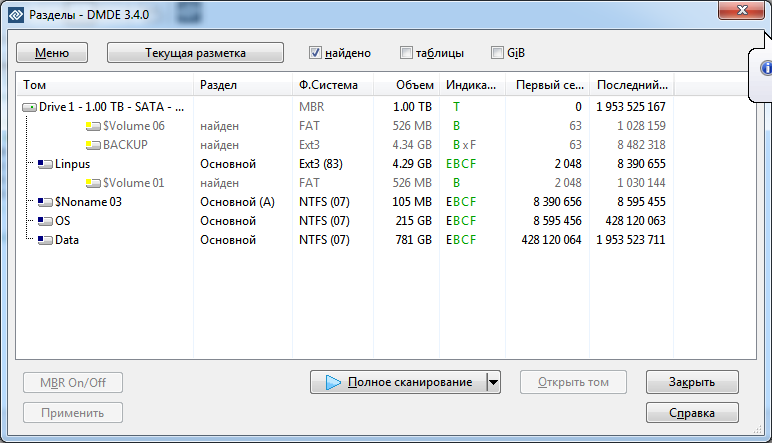Click the T indicator in Drive 1 row
This screenshot has width=772, height=443.
[456, 107]
